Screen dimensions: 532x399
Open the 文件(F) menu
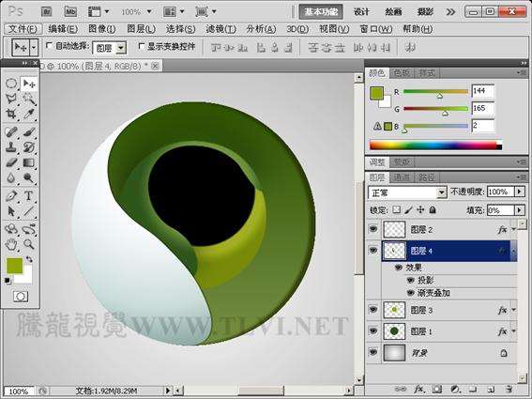23,29
